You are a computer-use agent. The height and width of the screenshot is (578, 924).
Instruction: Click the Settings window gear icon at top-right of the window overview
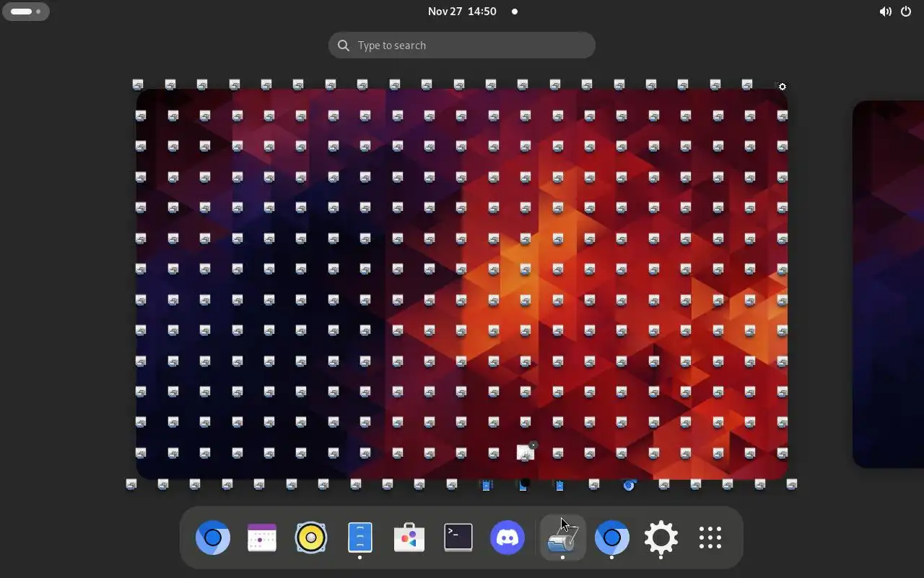pos(782,87)
